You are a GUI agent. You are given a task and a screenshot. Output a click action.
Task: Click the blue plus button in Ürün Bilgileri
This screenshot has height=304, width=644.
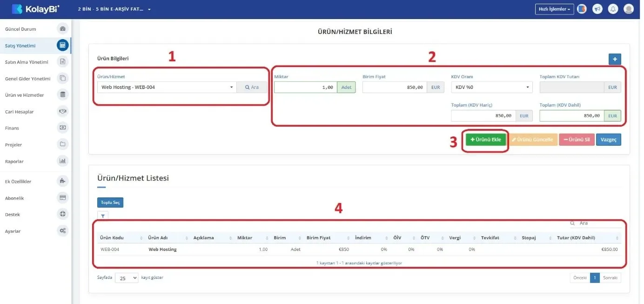(615, 59)
